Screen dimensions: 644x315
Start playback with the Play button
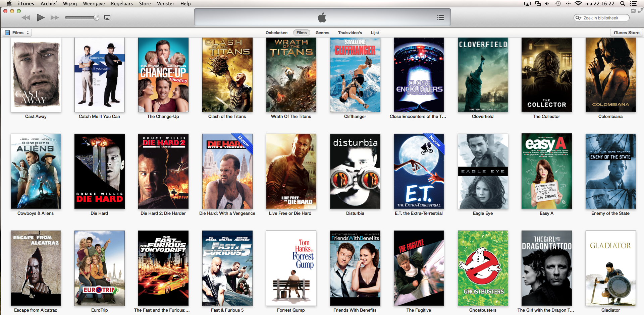pos(41,17)
